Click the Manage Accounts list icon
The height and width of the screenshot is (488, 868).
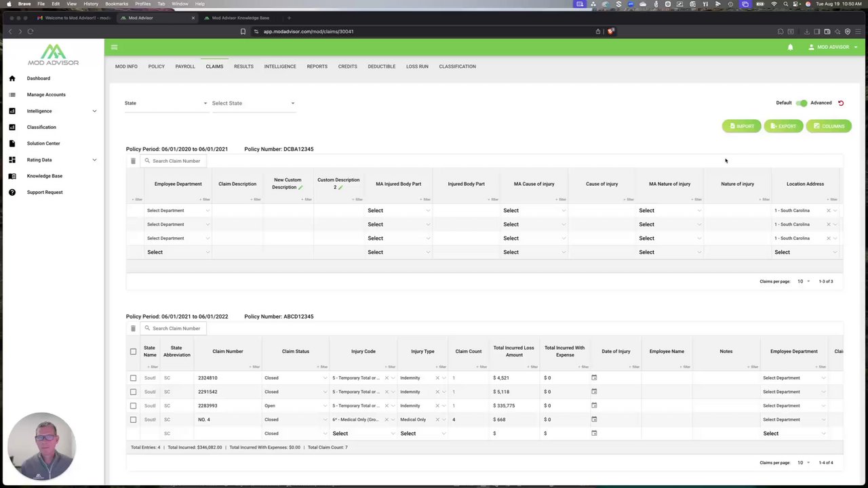tap(12, 95)
